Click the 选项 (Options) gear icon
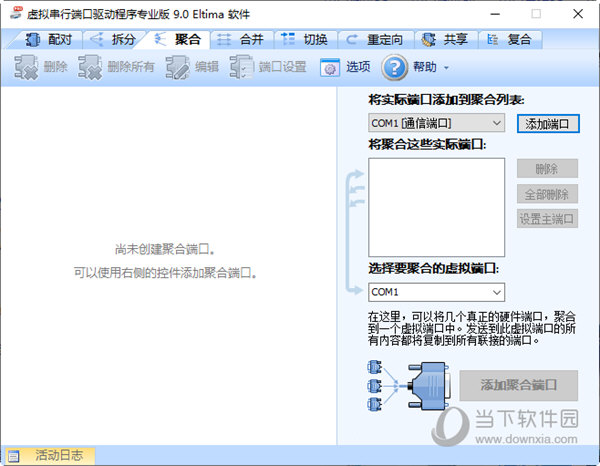 point(330,68)
